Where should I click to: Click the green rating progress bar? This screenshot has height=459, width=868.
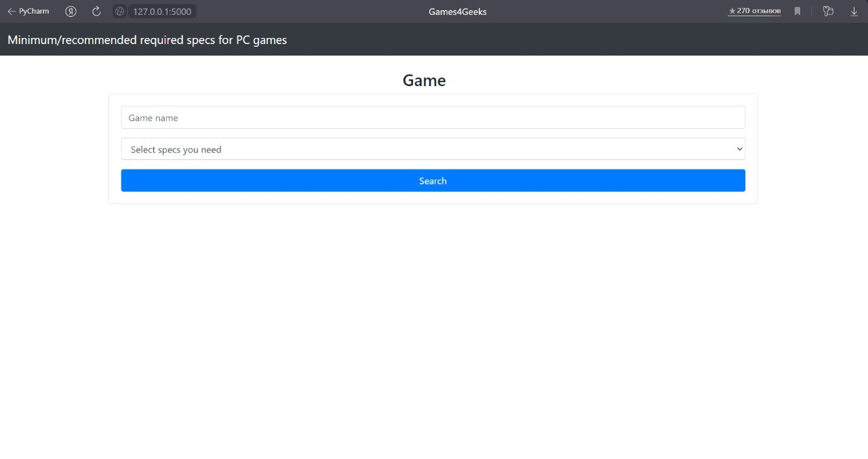pyautogui.click(x=749, y=15)
